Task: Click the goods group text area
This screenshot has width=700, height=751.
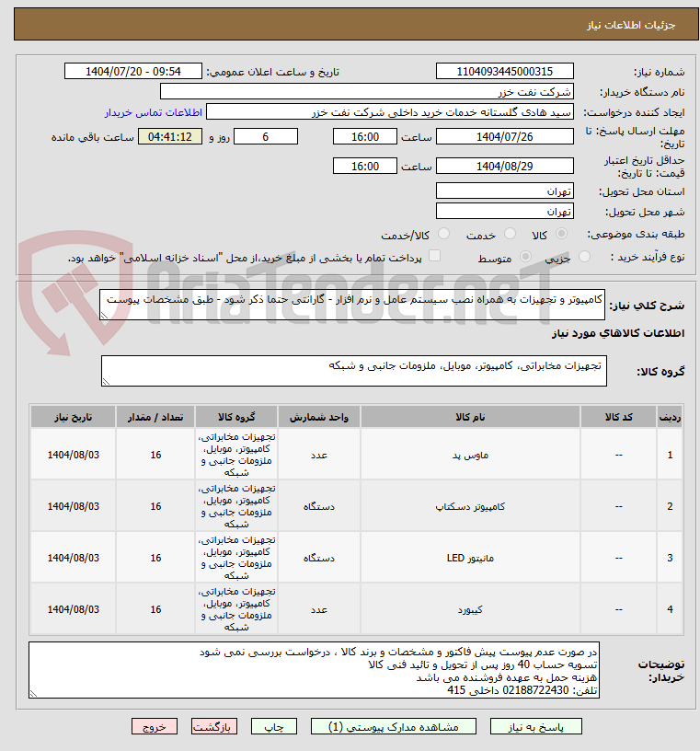Action: [354, 371]
